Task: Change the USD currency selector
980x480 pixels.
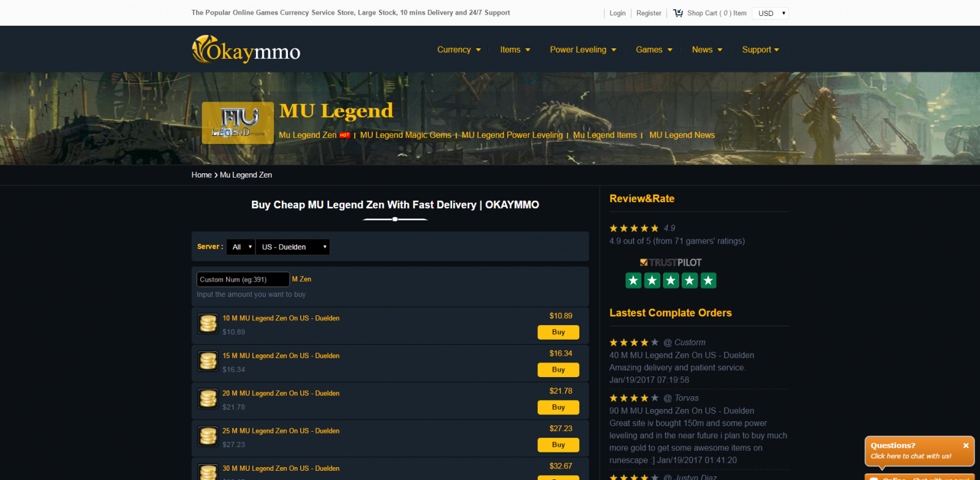Action: pos(771,13)
